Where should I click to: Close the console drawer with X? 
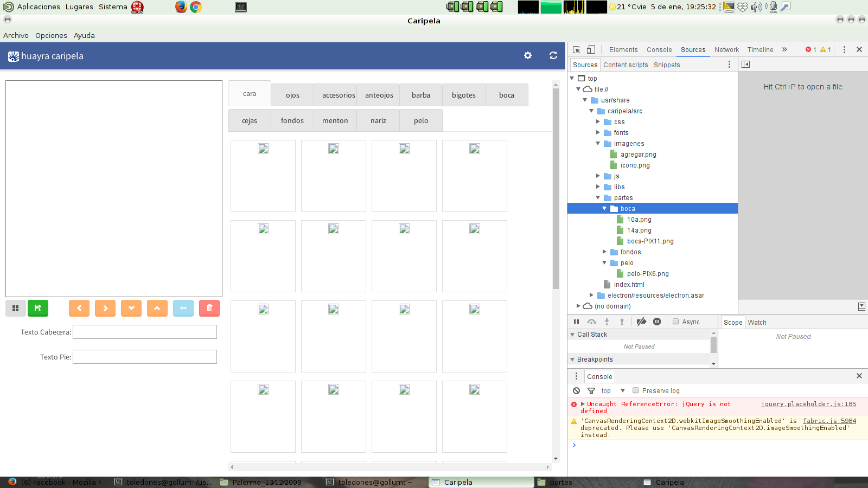(859, 376)
